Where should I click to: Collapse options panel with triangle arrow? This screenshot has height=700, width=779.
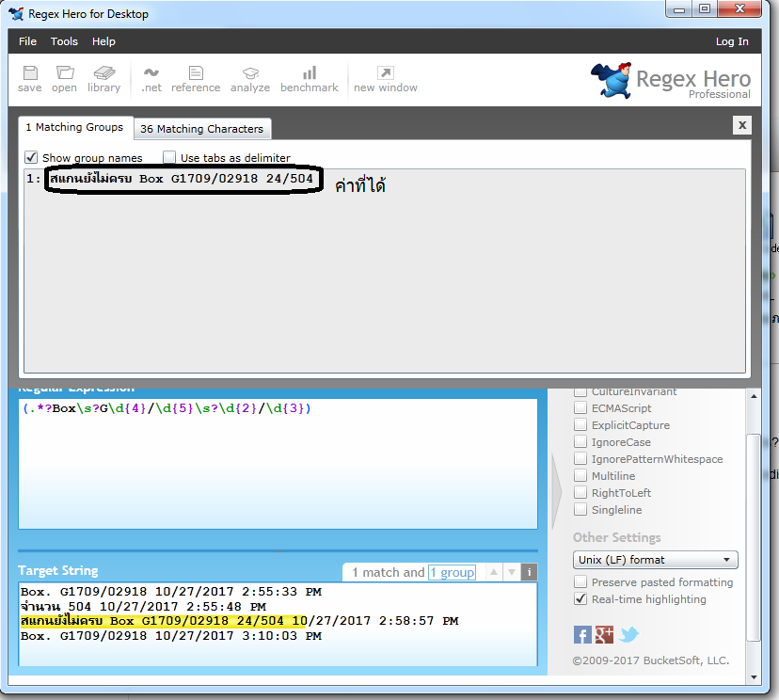(x=557, y=491)
